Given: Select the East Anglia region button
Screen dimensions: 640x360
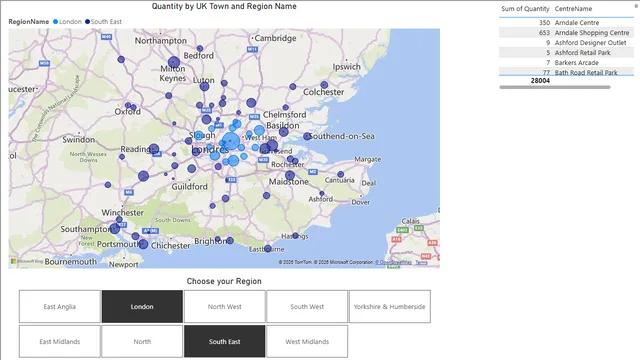Looking at the screenshot, I should pyautogui.click(x=60, y=307).
